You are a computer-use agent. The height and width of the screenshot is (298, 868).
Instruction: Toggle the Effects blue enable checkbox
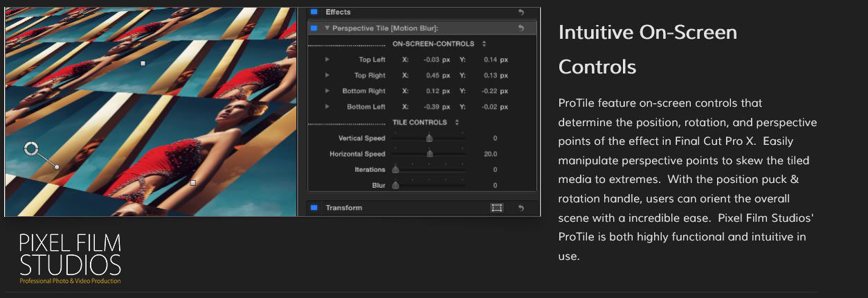click(314, 12)
